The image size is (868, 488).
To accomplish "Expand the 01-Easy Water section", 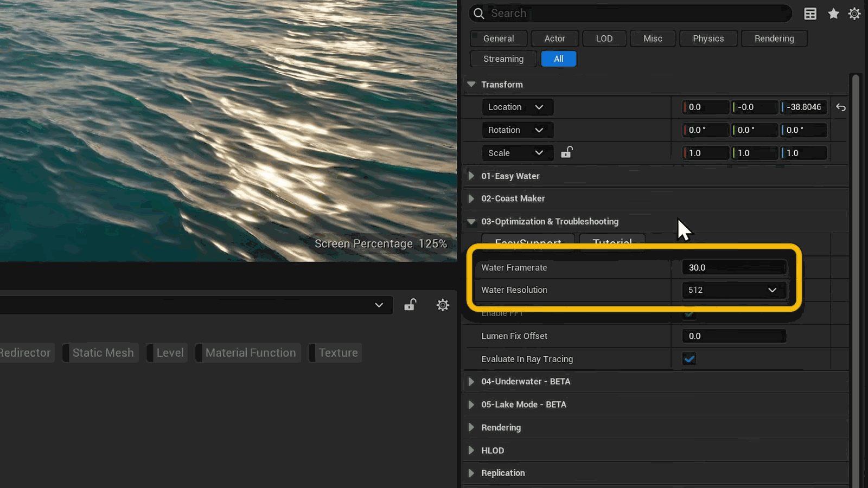I will [471, 176].
